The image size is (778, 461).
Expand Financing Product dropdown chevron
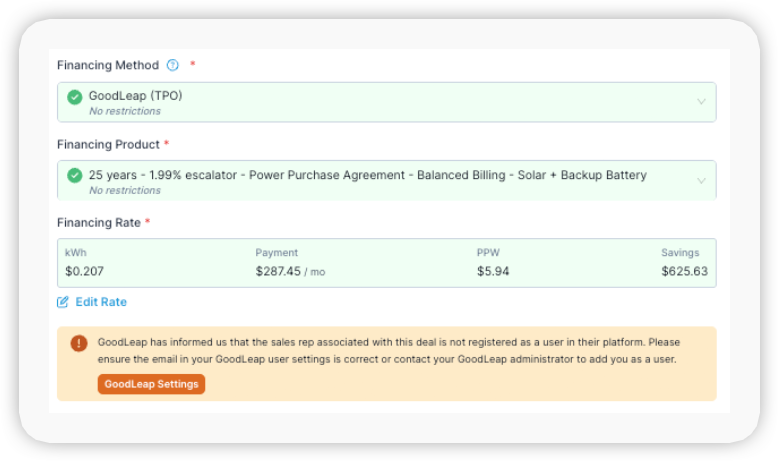(701, 181)
